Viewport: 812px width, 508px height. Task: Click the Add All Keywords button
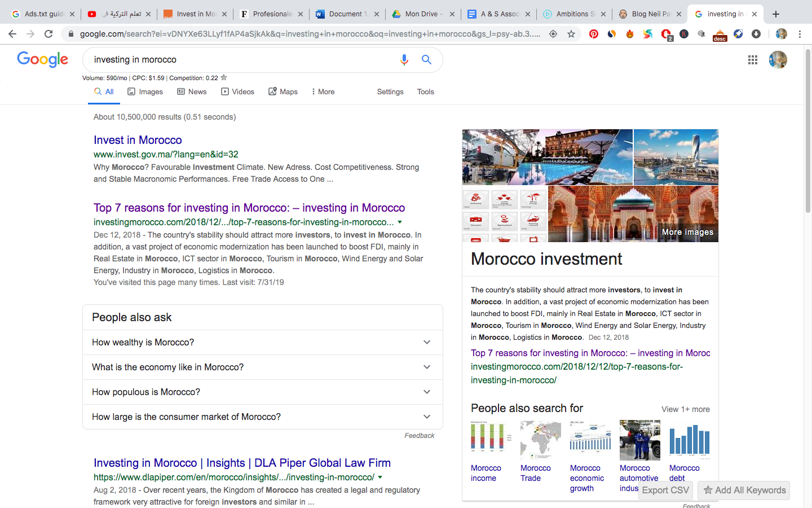coord(744,491)
